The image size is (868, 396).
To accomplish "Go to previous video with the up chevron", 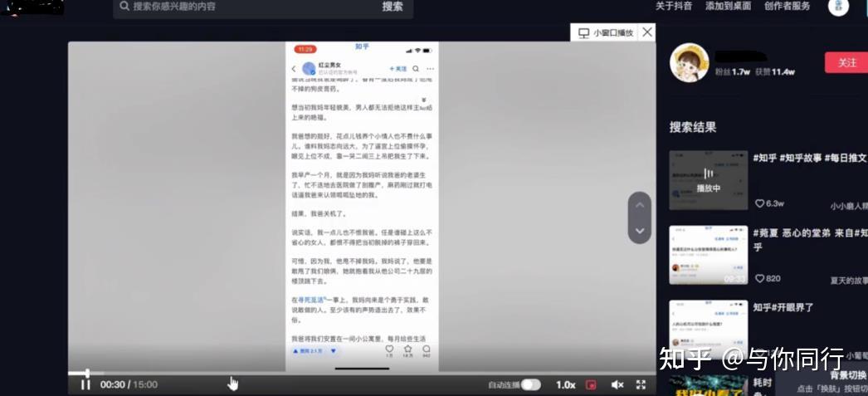I will pyautogui.click(x=639, y=206).
